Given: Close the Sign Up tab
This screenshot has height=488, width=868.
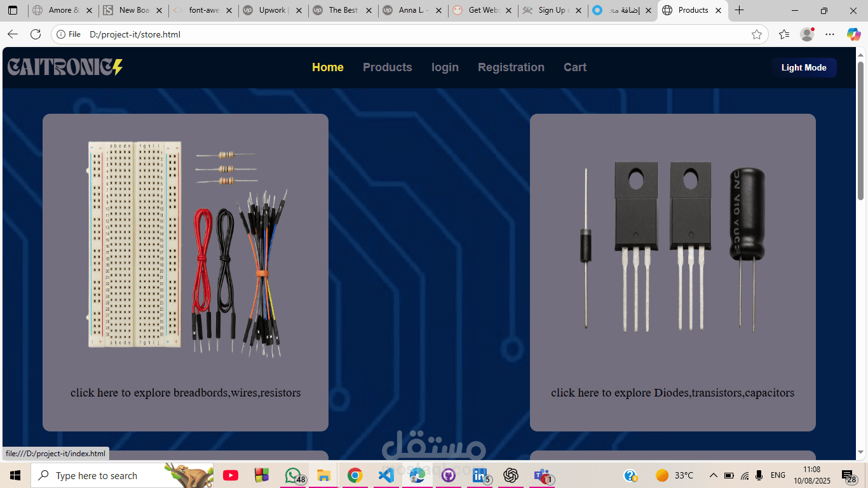Looking at the screenshot, I should click(x=578, y=10).
